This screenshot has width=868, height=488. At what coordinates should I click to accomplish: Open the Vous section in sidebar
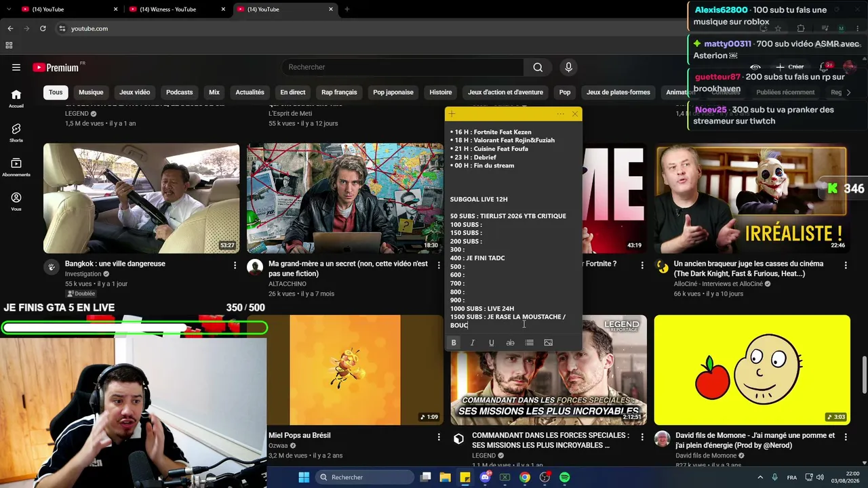coord(16,201)
